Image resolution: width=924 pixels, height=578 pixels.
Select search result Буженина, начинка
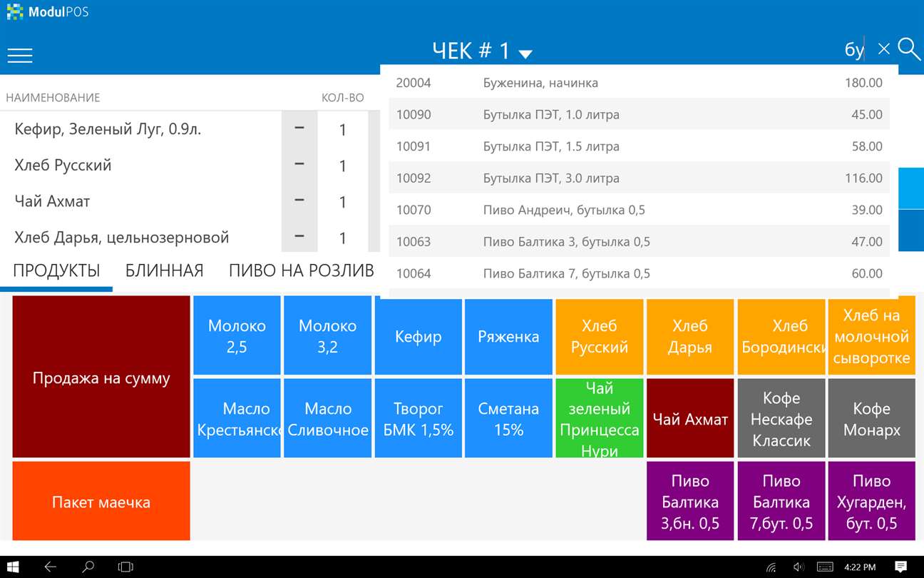tap(640, 83)
